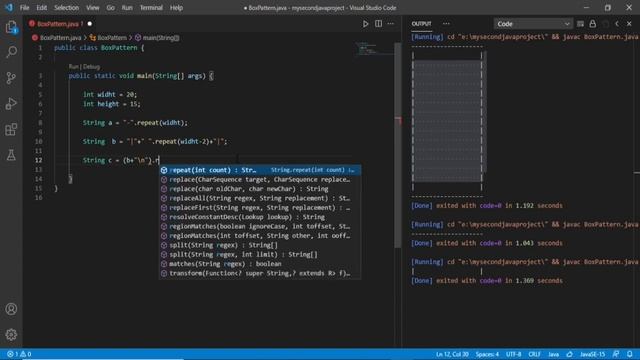Select replace(char oldChar, char newChar) suggestion
The width and height of the screenshot is (640, 360).
pos(260,189)
